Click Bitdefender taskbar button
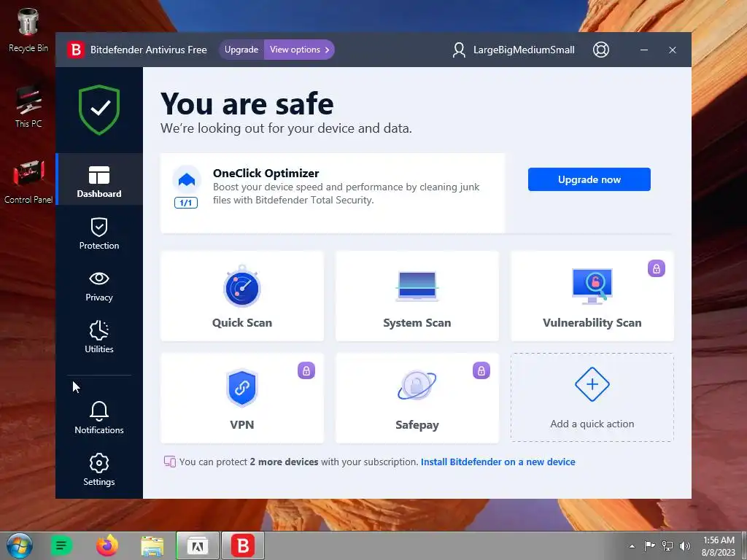 click(242, 545)
